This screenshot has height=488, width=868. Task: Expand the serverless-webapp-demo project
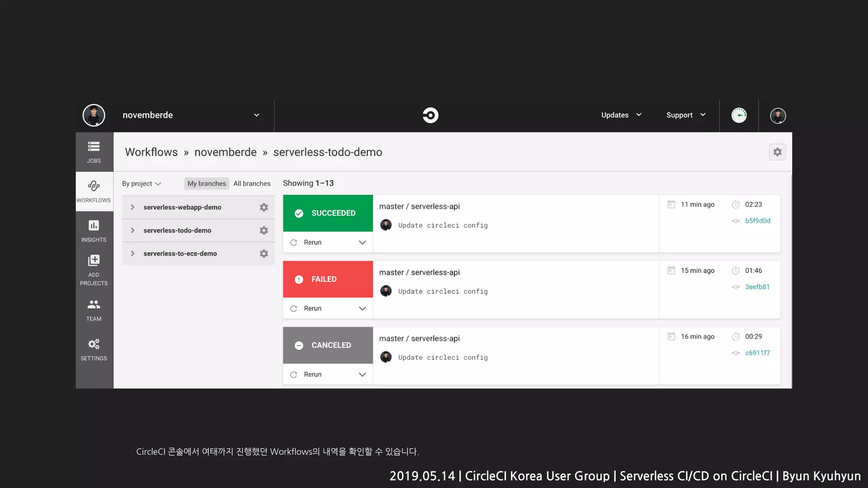[133, 207]
